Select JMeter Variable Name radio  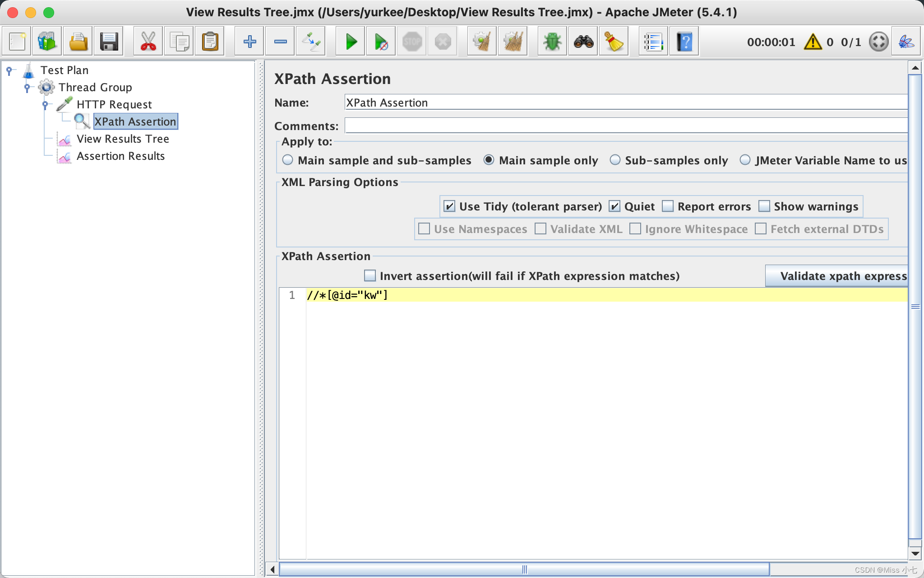click(745, 160)
